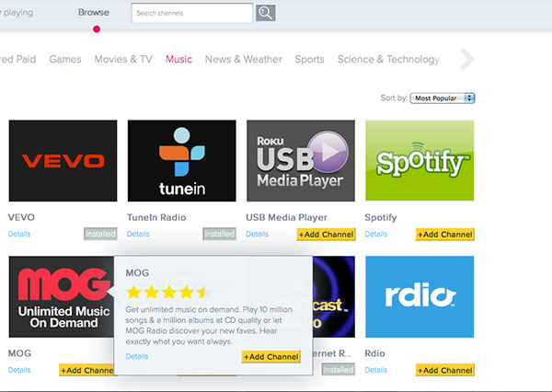The image size is (552, 392).
Task: Open Details link inside MOG popup
Action: click(x=137, y=356)
